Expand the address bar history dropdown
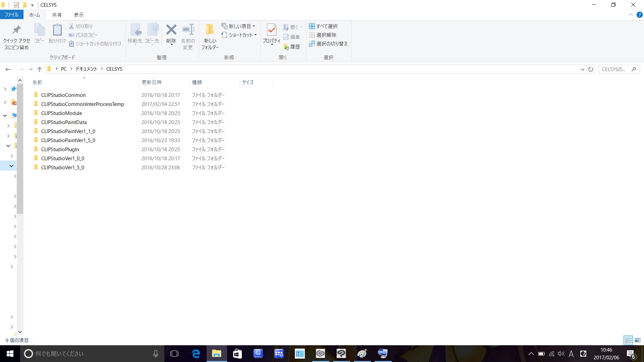This screenshot has height=362, width=644. [x=582, y=69]
